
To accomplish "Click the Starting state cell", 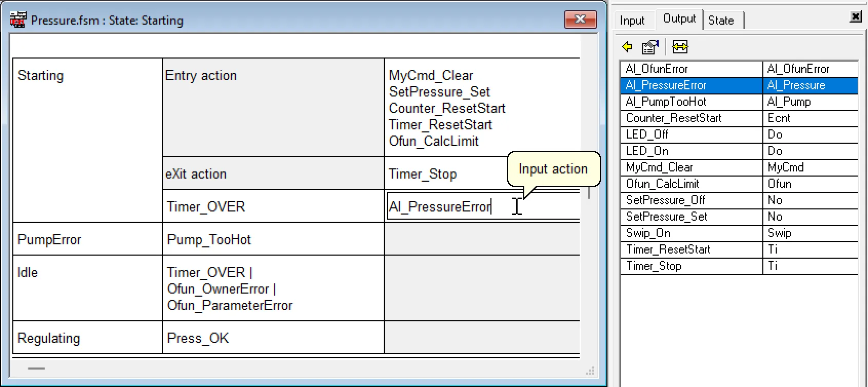I will [88, 140].
